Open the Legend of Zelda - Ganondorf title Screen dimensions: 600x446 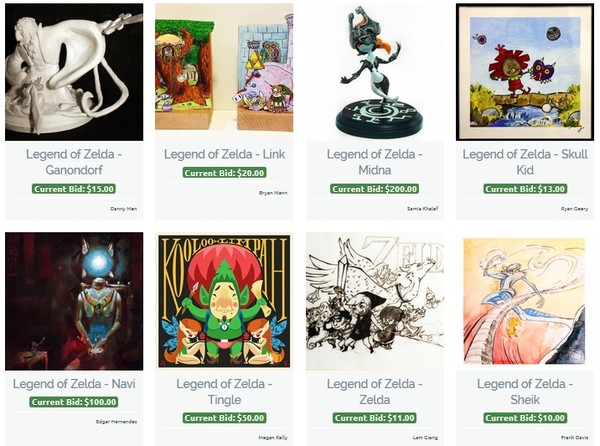tap(74, 162)
